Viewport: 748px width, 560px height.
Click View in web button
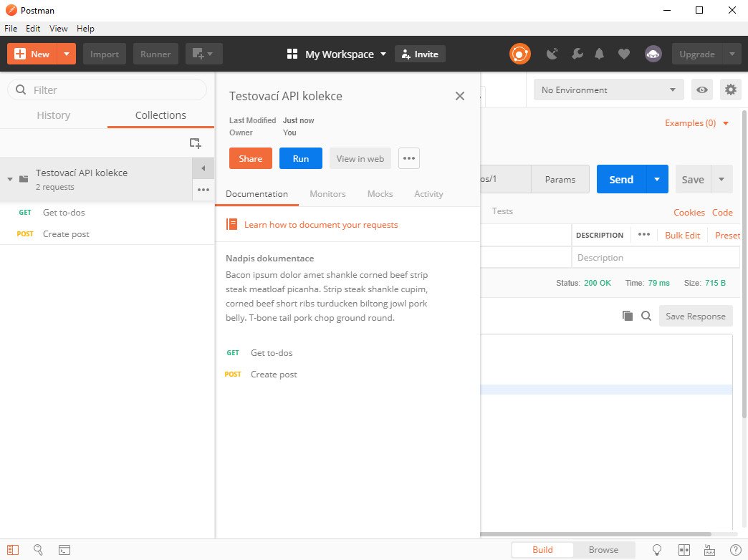(x=360, y=158)
